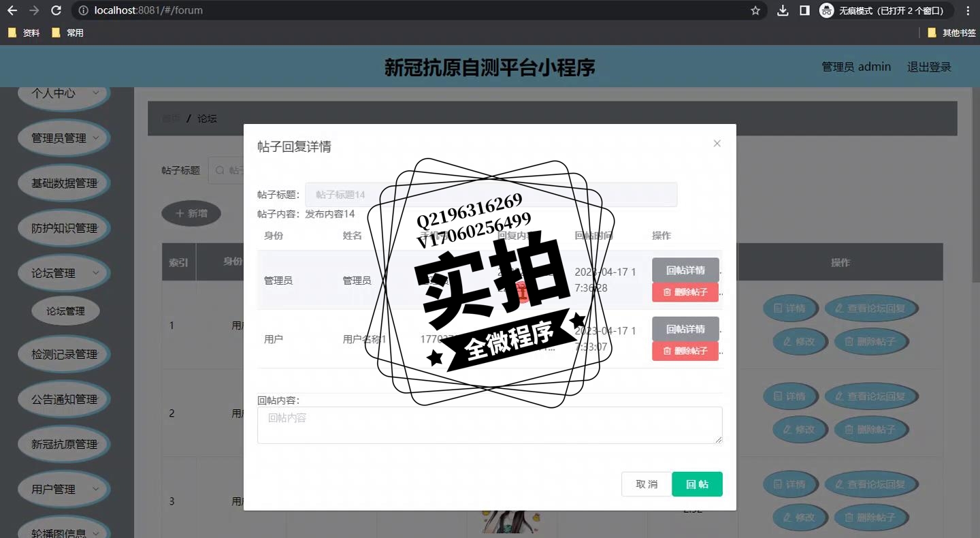
Task: Click 删除帖子 in the 管理员 row
Action: 685,292
